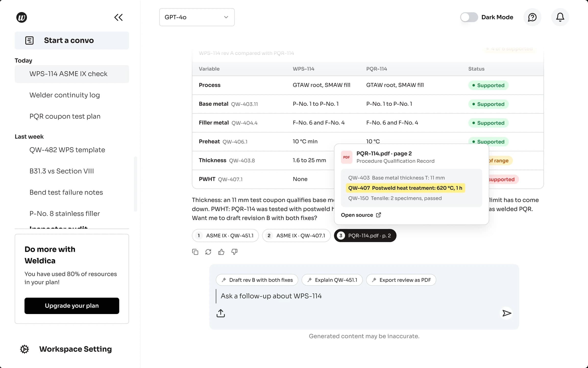Open B31.3 vs Section VIII conversation
This screenshot has height=368, width=588.
61,171
